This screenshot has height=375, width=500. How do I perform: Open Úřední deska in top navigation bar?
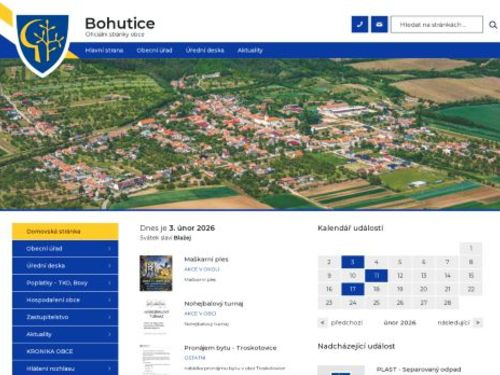click(205, 50)
